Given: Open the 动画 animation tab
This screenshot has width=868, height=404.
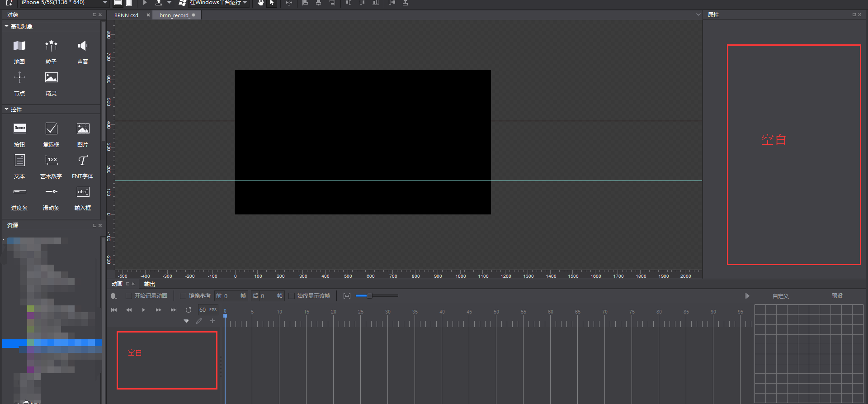Looking at the screenshot, I should click(x=117, y=284).
